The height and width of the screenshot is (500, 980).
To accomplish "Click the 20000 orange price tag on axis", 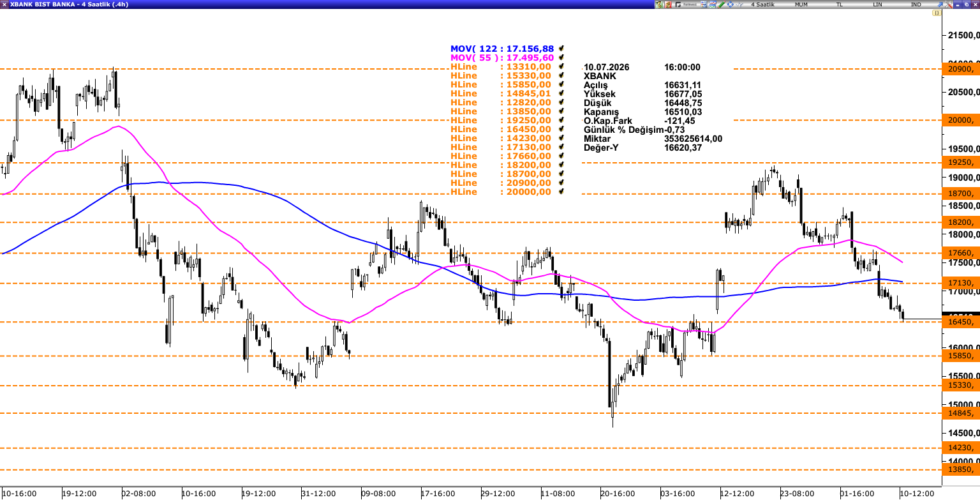I will click(x=961, y=120).
